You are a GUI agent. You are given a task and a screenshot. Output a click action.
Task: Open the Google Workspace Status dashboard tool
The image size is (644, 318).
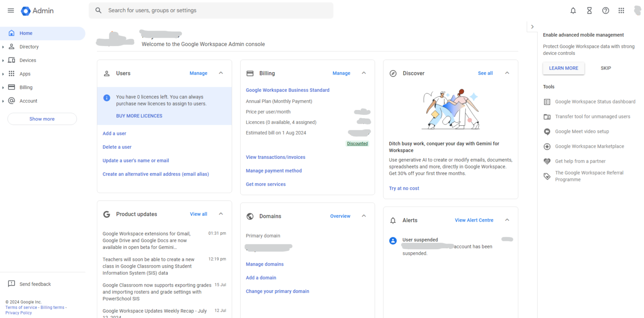(595, 101)
